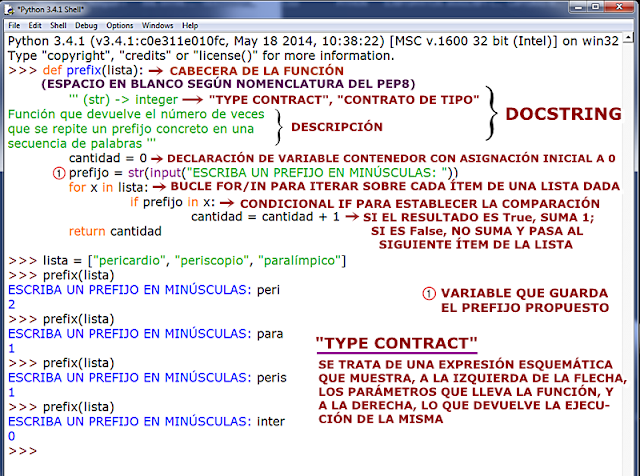
Task: Click the empty final >>> prompt
Action: tap(22, 451)
